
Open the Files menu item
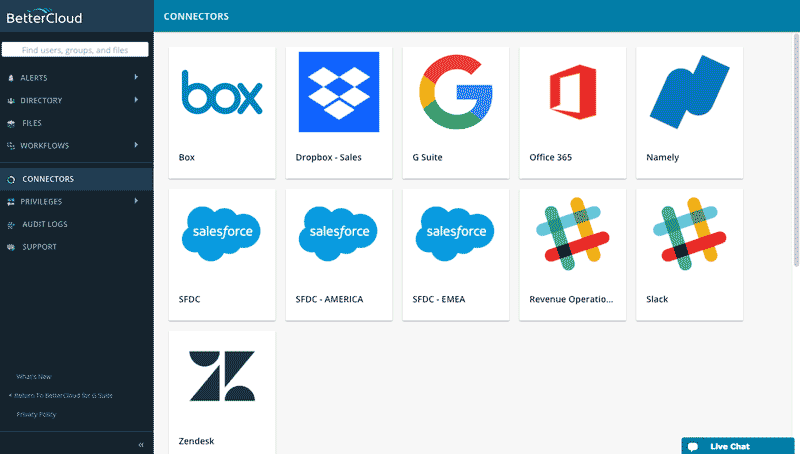pos(77,123)
